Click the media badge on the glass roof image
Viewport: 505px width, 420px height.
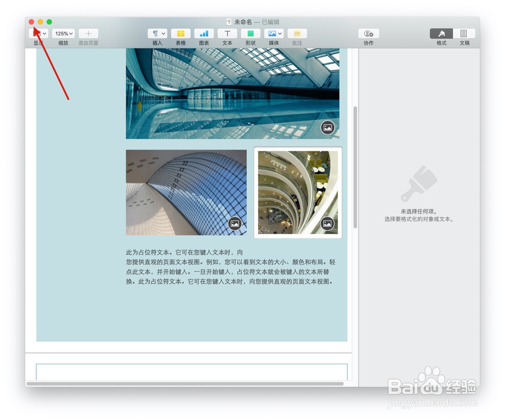235,223
